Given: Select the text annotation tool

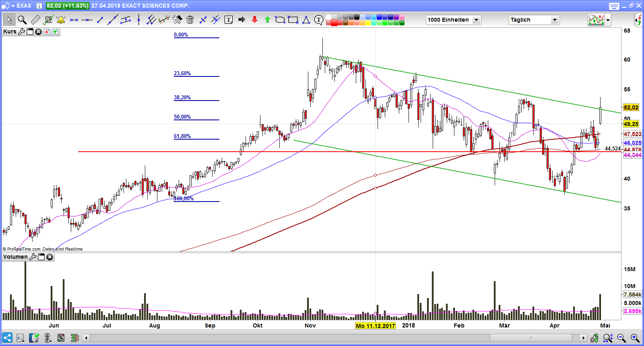Looking at the screenshot, I should [229, 20].
